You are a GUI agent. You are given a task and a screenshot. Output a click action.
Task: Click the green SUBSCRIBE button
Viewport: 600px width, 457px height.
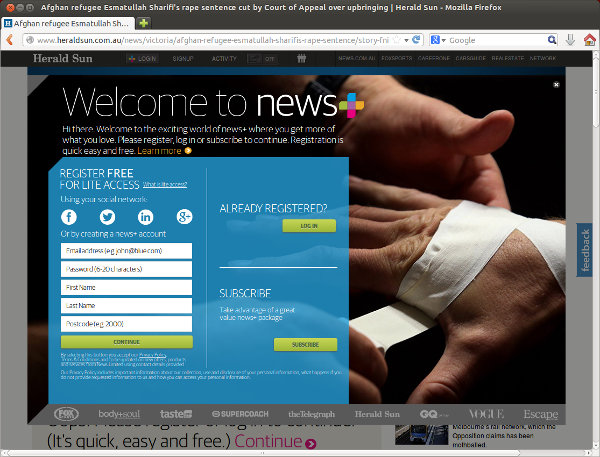pos(305,344)
